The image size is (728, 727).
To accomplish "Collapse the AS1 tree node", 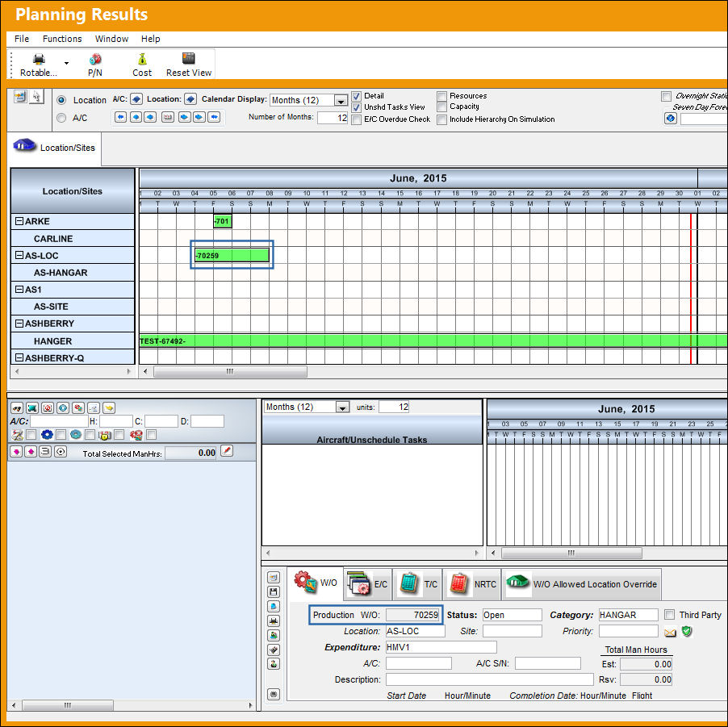I will pos(19,289).
